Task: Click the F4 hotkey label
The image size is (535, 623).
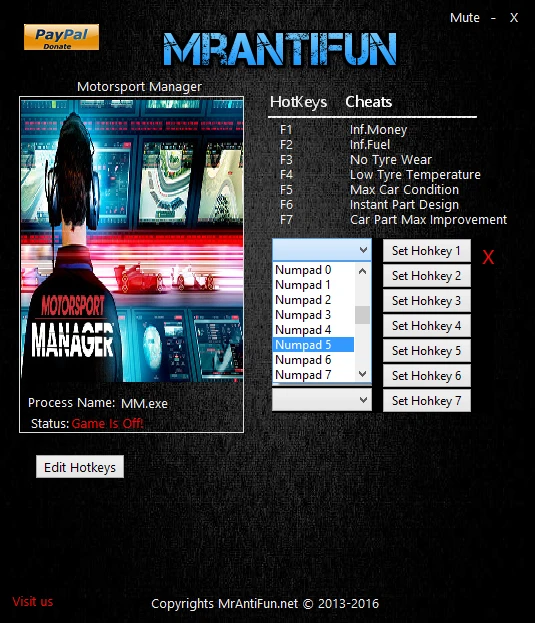Action: coord(286,175)
